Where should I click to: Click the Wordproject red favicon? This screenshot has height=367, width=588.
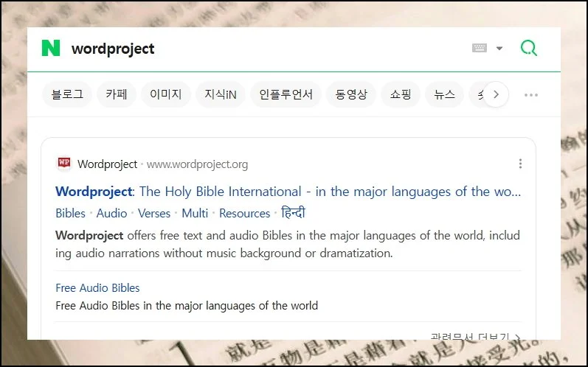pos(64,164)
